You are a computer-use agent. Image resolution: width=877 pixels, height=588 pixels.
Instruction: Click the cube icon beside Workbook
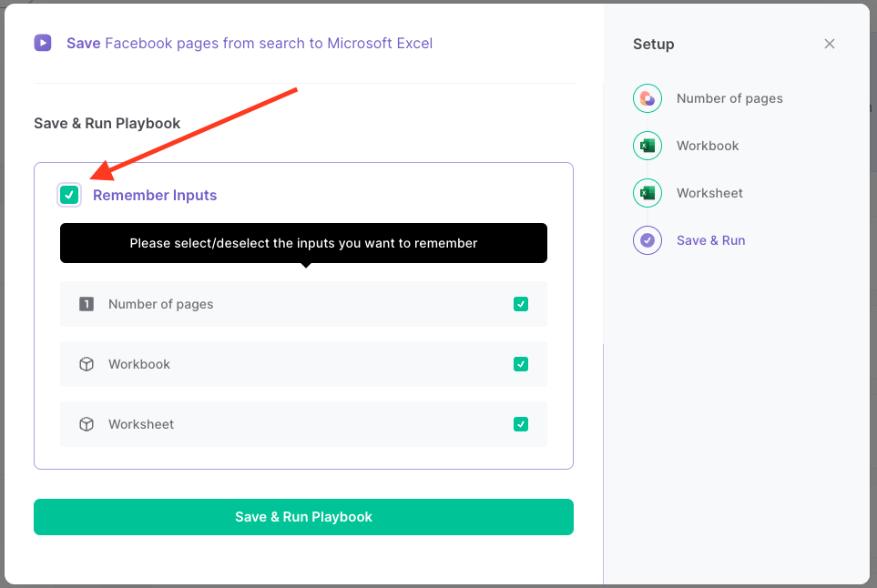(87, 364)
